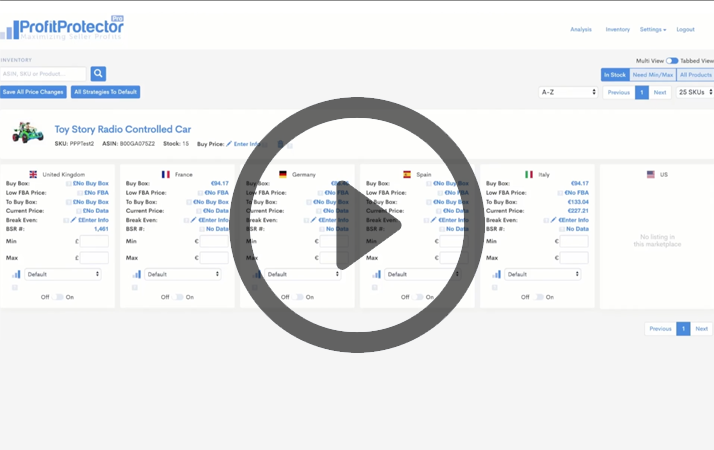The height and width of the screenshot is (450, 714).
Task: Toggle Multi View / Tabbed View switch
Action: [x=672, y=60]
